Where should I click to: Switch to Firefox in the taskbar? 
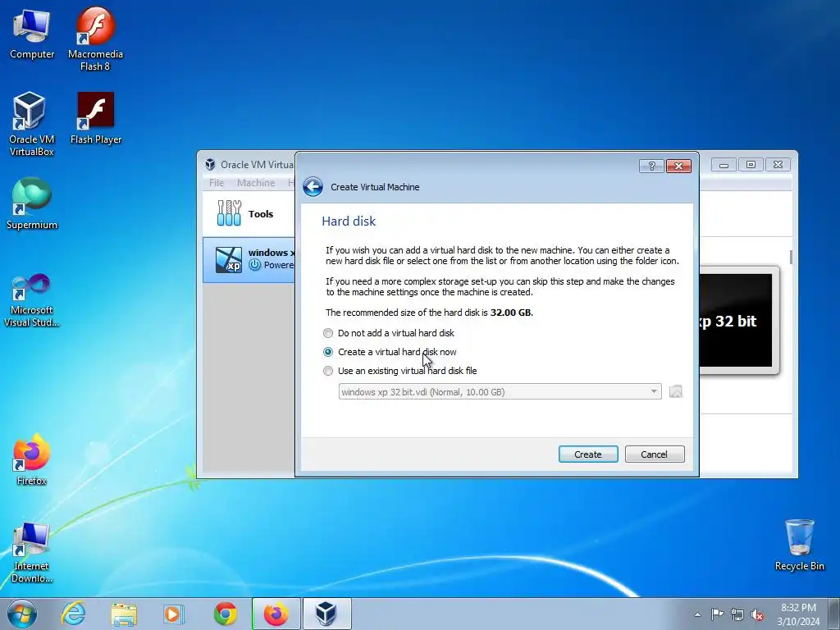coord(276,614)
